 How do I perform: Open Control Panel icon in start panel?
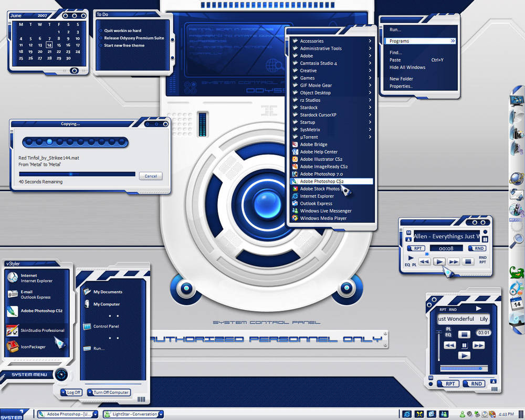(x=87, y=326)
